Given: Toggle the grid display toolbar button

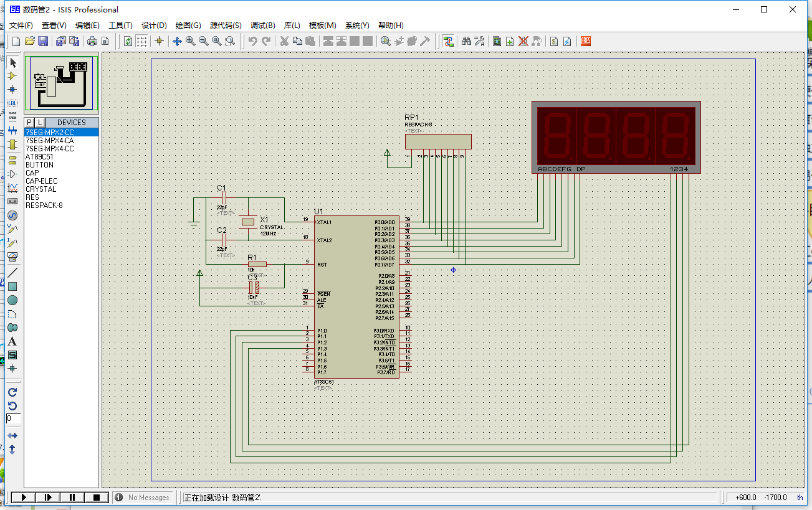Looking at the screenshot, I should 142,41.
